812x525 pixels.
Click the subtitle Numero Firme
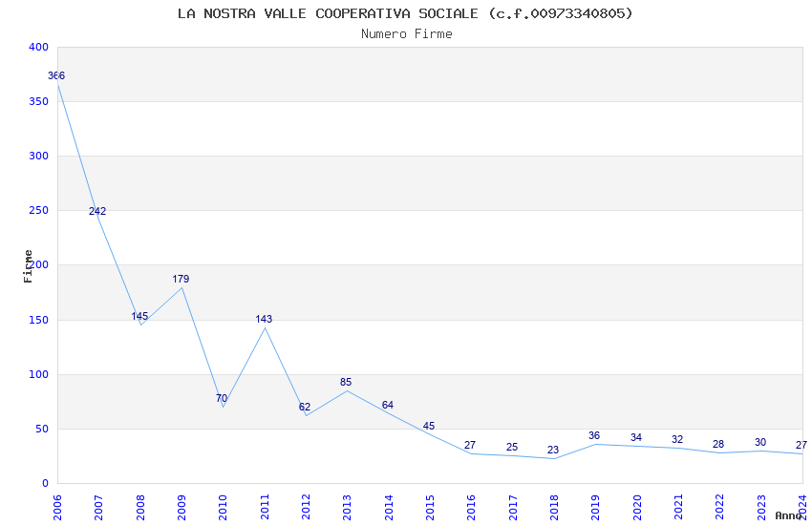point(407,34)
